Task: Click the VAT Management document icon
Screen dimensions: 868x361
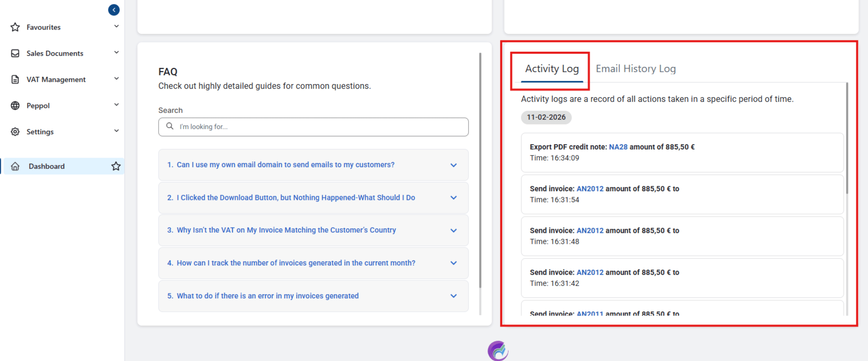Action: click(x=15, y=79)
